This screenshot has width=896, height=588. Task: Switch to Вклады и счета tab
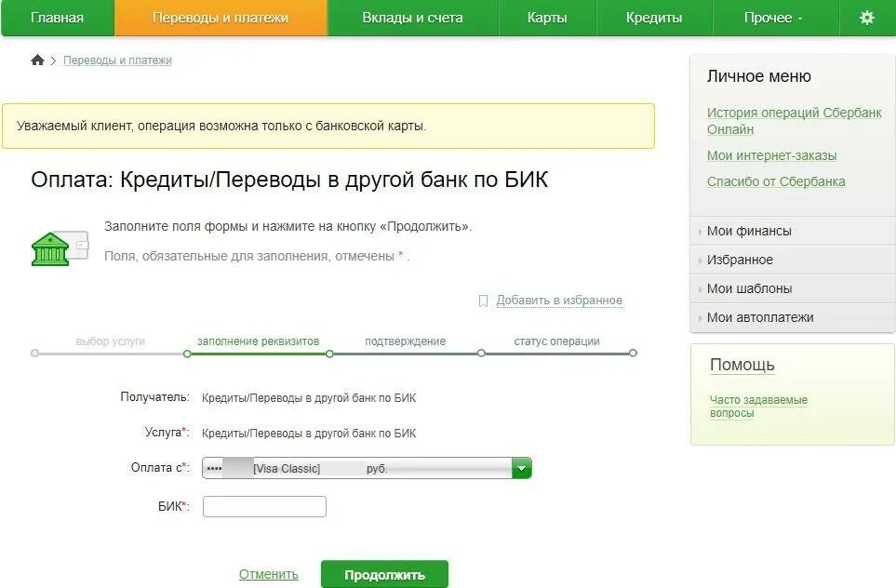click(412, 18)
